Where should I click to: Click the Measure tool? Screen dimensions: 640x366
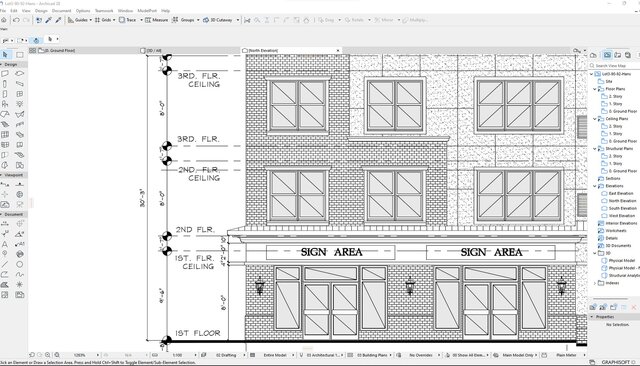pyautogui.click(x=156, y=20)
